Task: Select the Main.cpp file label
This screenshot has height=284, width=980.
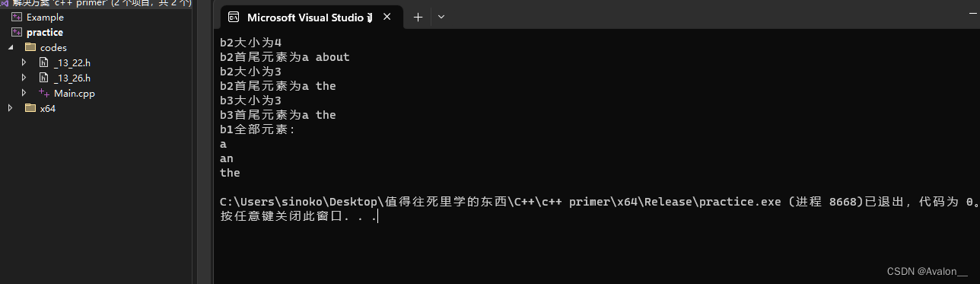Action: tap(75, 93)
